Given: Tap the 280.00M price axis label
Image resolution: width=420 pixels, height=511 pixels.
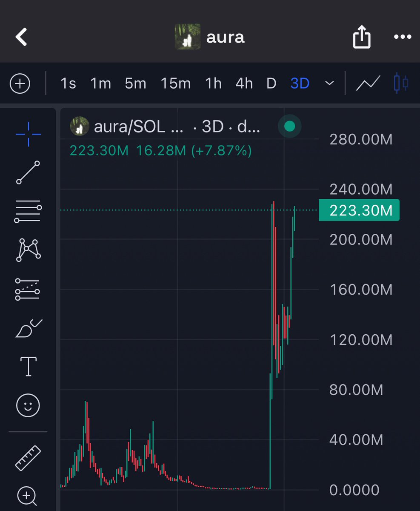Looking at the screenshot, I should [361, 139].
